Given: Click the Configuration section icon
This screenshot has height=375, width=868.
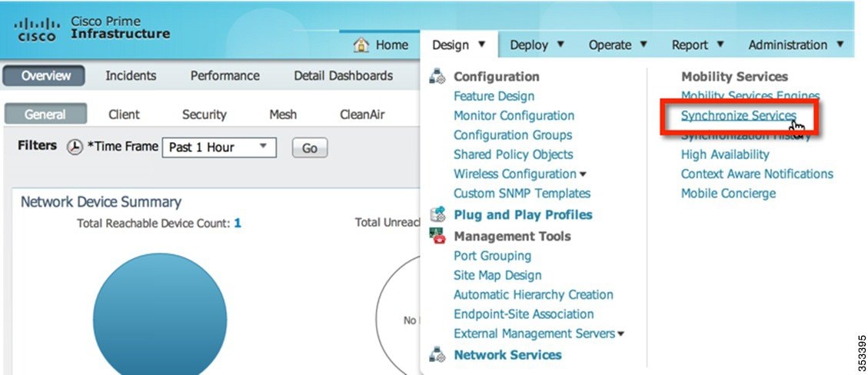Looking at the screenshot, I should [x=437, y=76].
